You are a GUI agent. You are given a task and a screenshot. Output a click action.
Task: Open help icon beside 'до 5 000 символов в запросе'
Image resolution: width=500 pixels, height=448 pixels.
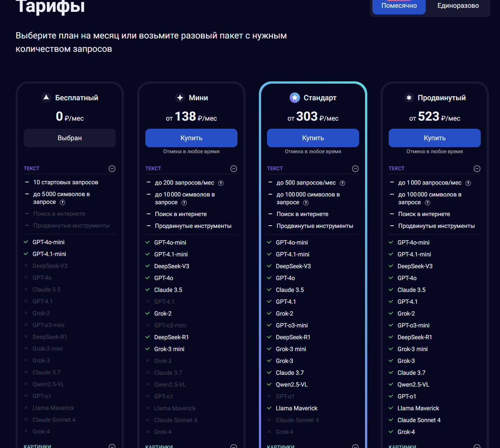pyautogui.click(x=62, y=202)
